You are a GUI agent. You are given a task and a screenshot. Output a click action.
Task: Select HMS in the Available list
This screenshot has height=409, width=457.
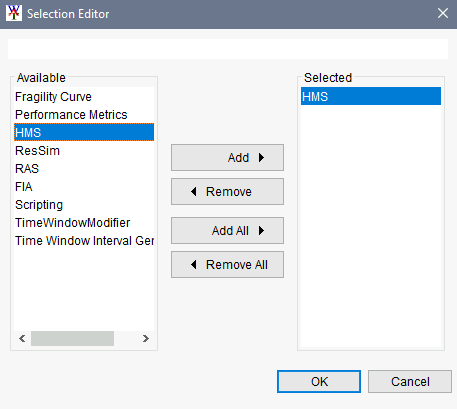click(84, 133)
